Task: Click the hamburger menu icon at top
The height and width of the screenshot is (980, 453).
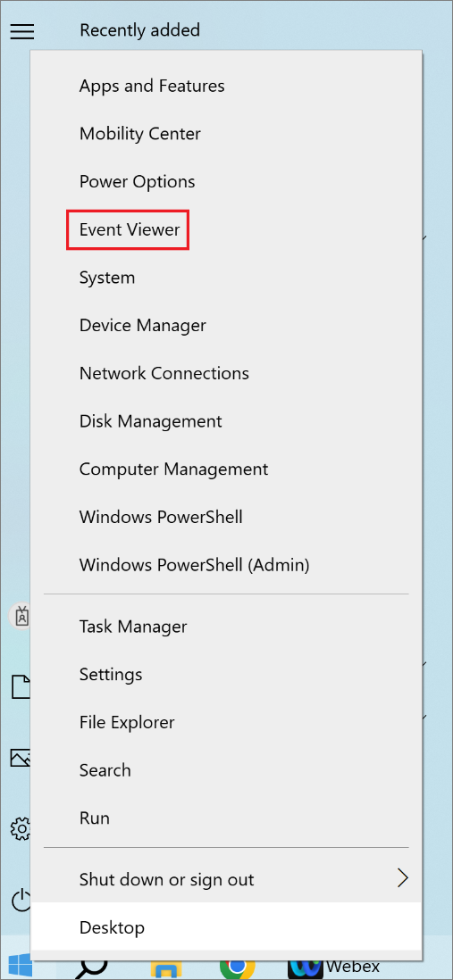Action: click(22, 30)
